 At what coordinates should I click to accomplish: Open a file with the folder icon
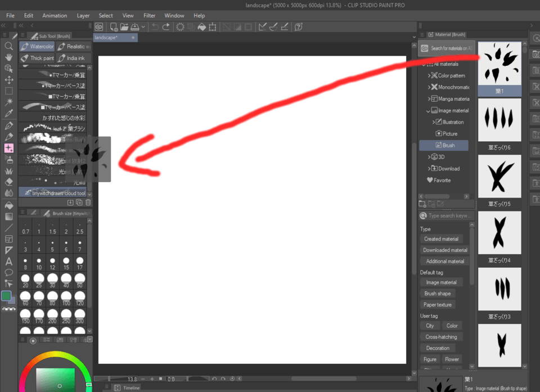124,27
